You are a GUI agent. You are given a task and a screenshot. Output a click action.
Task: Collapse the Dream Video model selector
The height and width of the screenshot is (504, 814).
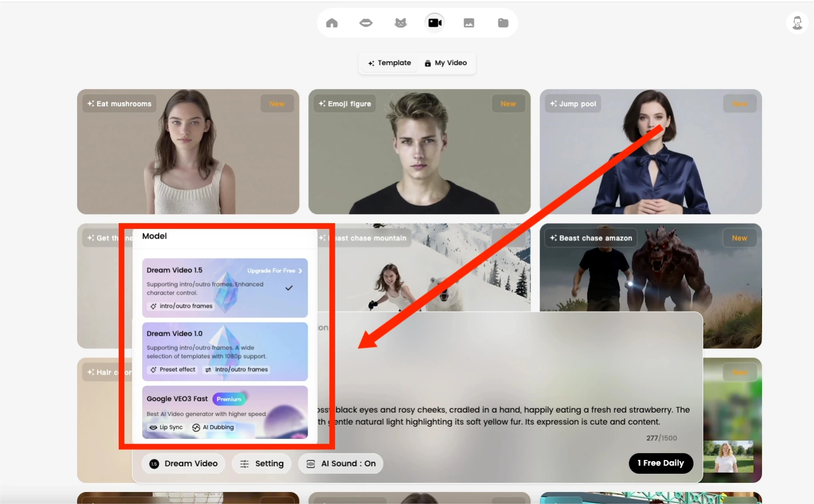(x=184, y=463)
